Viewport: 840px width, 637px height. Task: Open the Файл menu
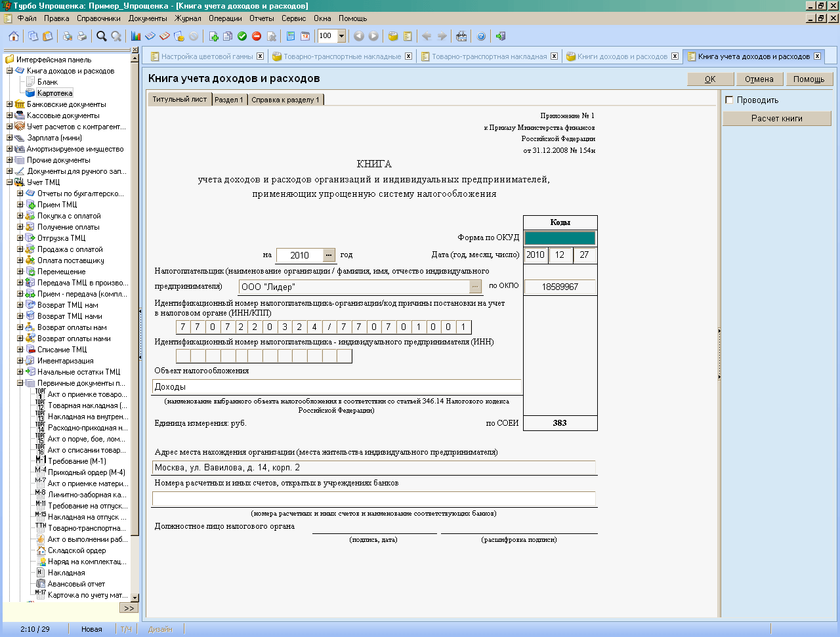point(27,18)
